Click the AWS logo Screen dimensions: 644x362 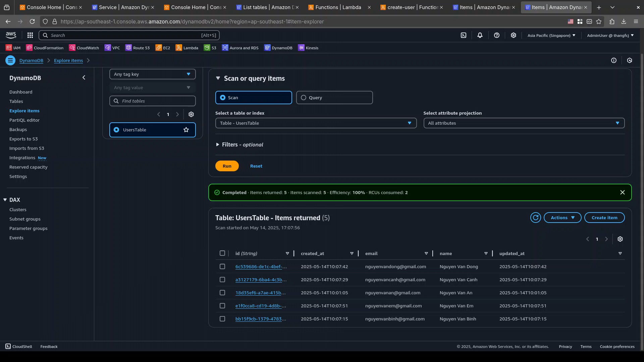(11, 35)
